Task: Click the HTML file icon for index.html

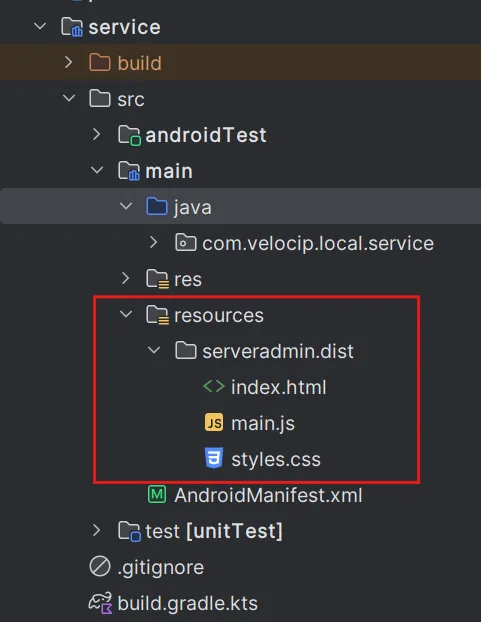Action: tap(214, 386)
